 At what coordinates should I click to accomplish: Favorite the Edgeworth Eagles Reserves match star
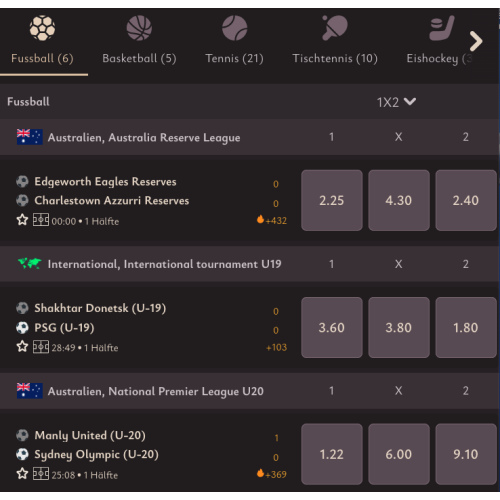(22, 220)
